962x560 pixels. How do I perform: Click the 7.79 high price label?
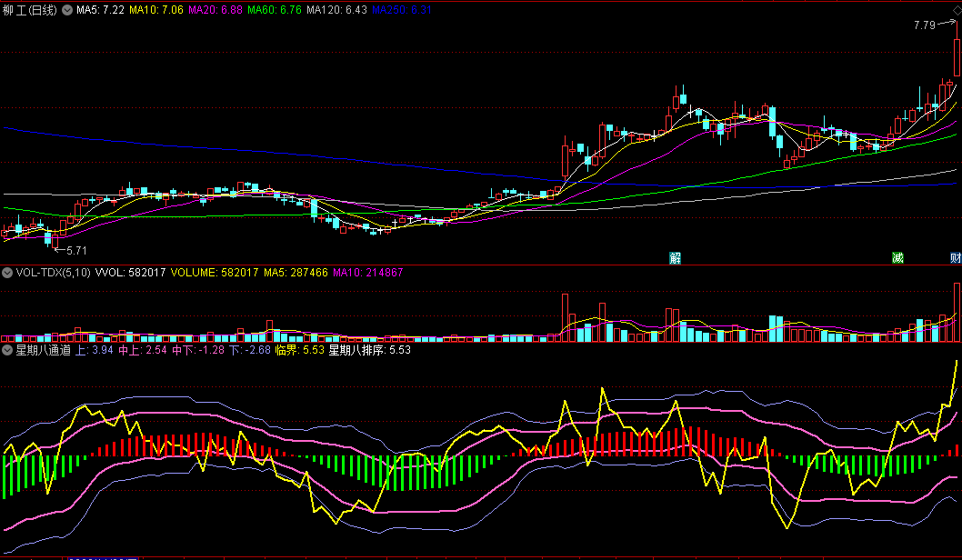click(x=925, y=25)
